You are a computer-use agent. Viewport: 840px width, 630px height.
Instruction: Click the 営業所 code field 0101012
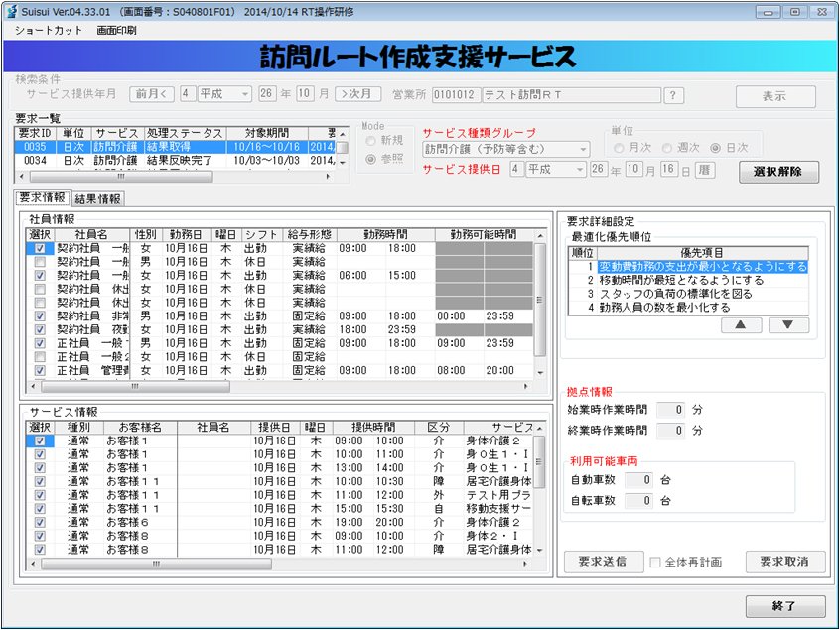456,95
